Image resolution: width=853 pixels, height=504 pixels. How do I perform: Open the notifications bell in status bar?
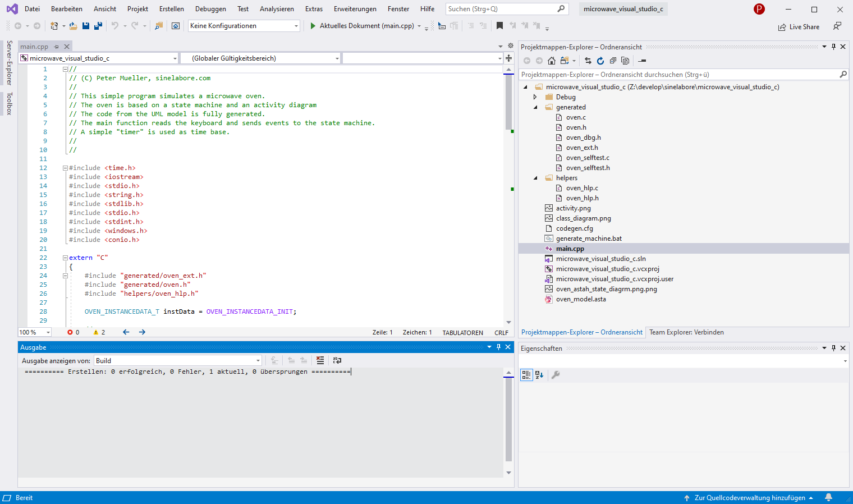tap(828, 498)
